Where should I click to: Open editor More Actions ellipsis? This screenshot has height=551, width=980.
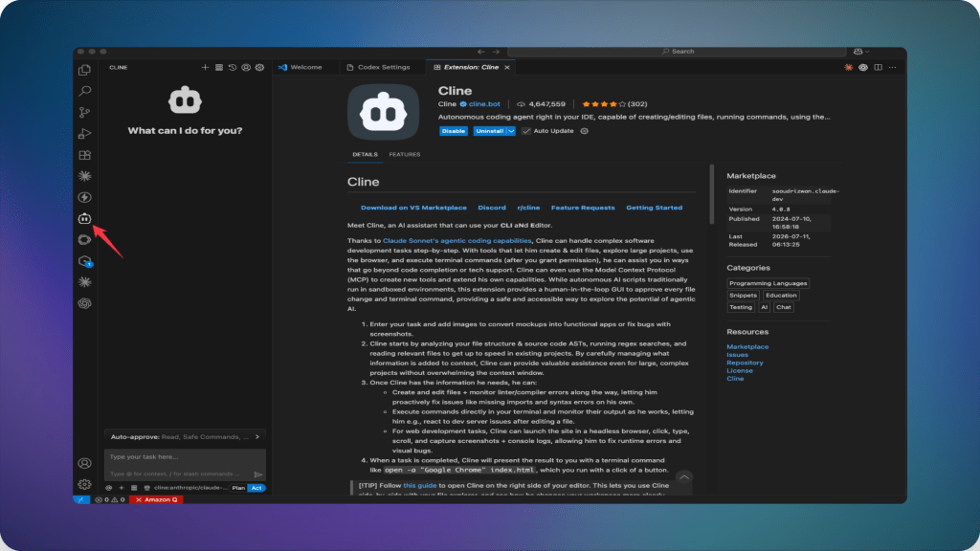(893, 68)
